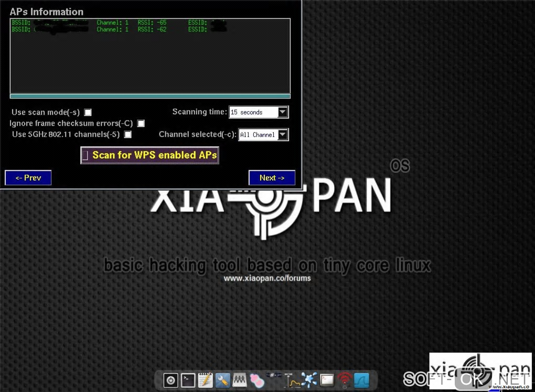The height and width of the screenshot is (392, 535).
Task: Open the power/exit icon in the dock
Action: [x=170, y=380]
